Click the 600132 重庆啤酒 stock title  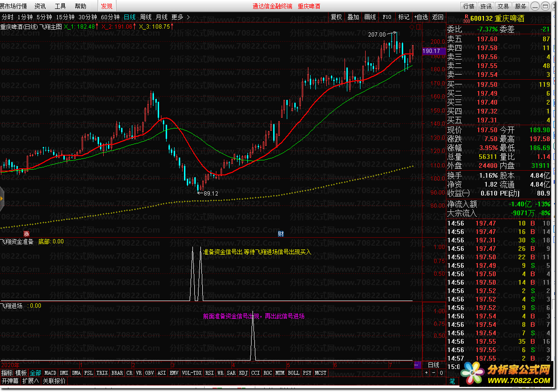click(x=498, y=18)
